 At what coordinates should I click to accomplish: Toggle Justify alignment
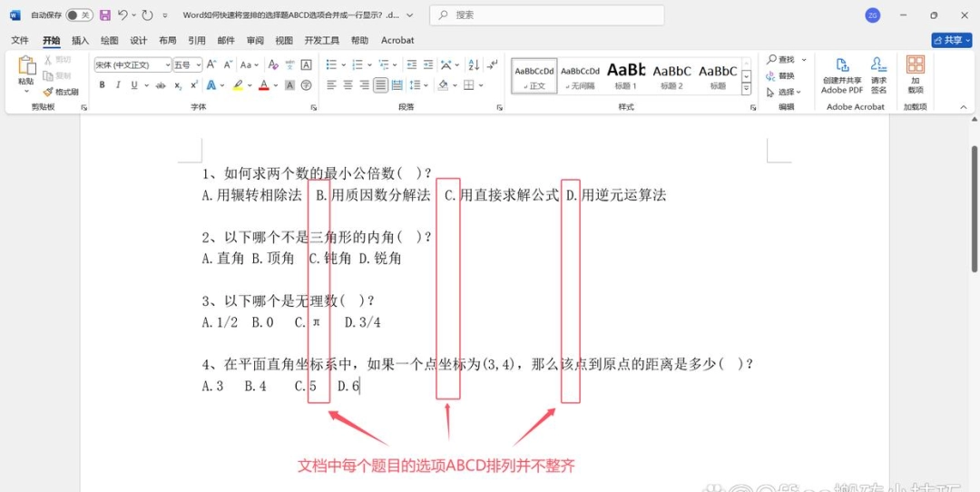coord(380,85)
